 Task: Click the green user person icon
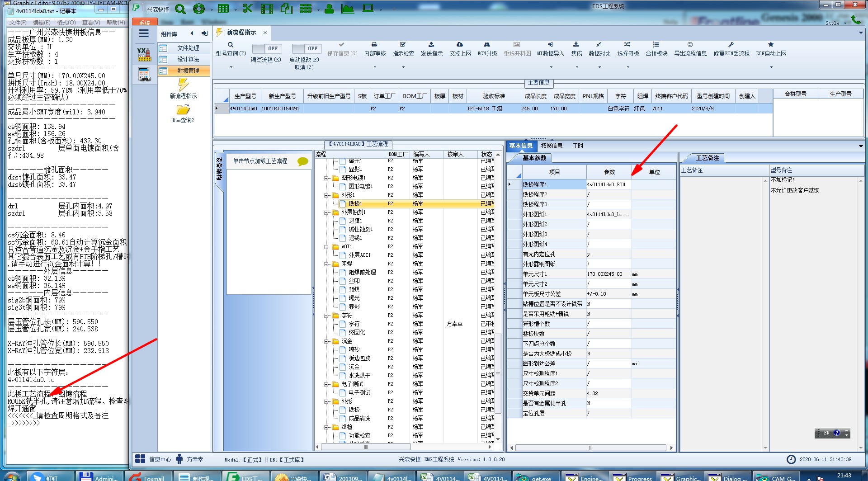329,9
